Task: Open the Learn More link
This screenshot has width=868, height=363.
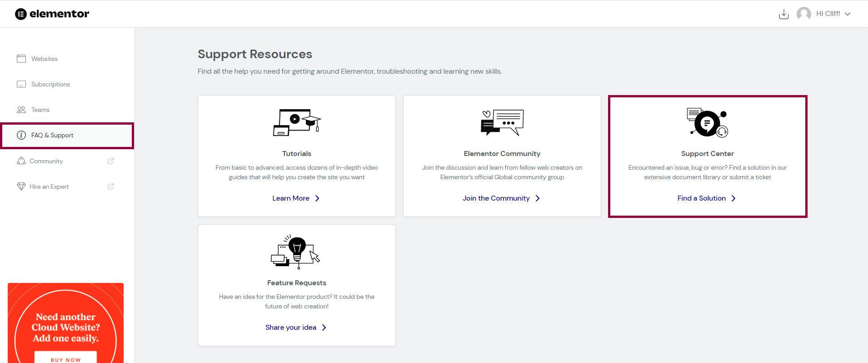Action: pos(291,198)
